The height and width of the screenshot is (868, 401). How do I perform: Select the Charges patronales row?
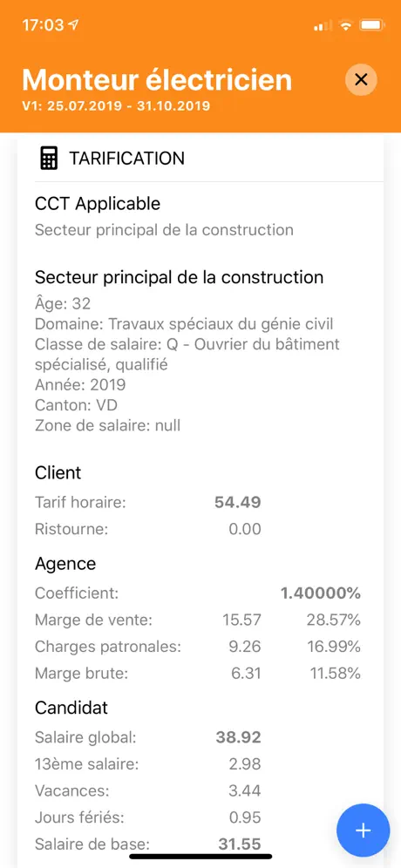198,647
